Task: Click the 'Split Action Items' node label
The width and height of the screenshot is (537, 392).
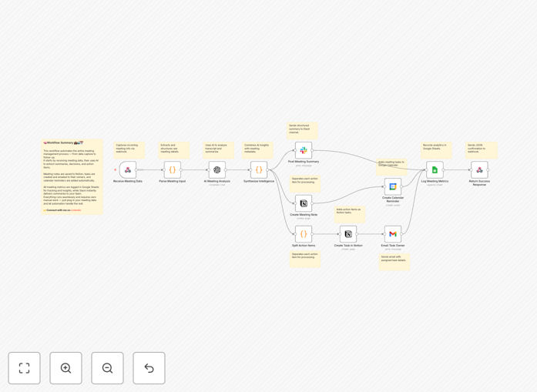Action: [304, 246]
